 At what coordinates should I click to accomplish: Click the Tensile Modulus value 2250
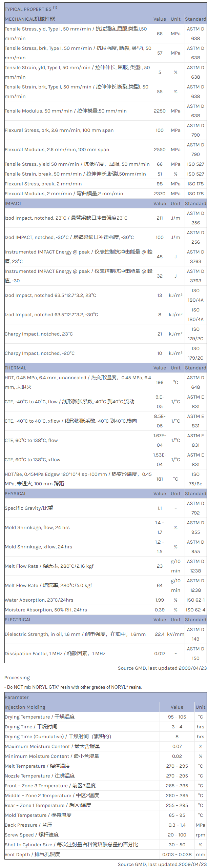(160, 111)
